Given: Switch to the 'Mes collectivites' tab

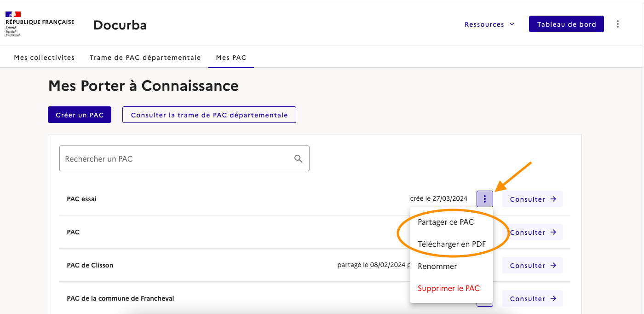Looking at the screenshot, I should 44,58.
